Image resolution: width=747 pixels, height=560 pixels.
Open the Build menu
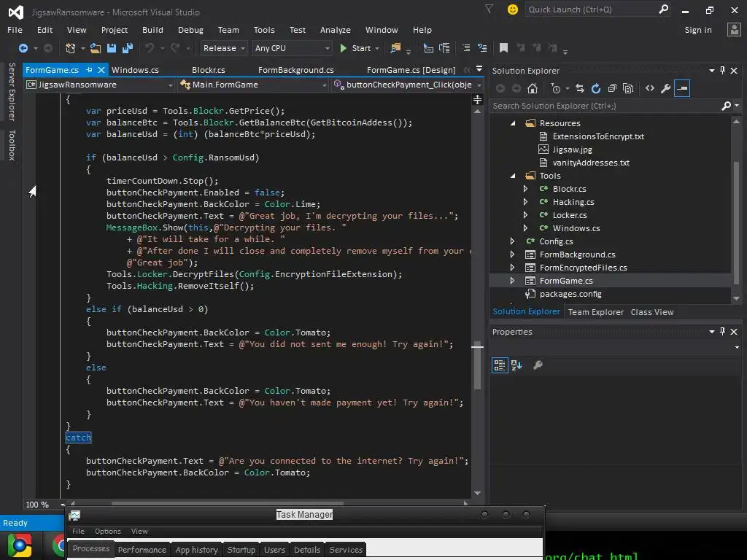(x=152, y=30)
